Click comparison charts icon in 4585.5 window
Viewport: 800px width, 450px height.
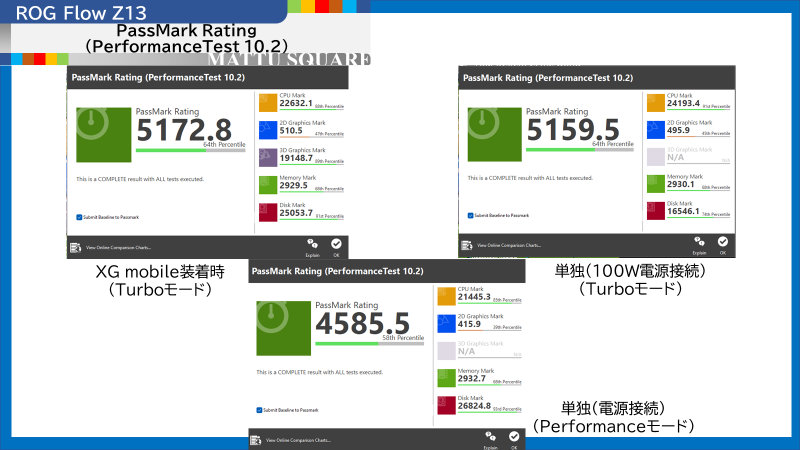tap(256, 440)
